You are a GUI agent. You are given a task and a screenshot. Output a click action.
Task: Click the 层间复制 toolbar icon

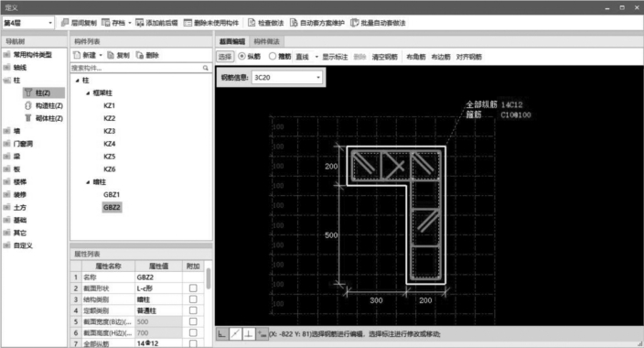[65, 23]
